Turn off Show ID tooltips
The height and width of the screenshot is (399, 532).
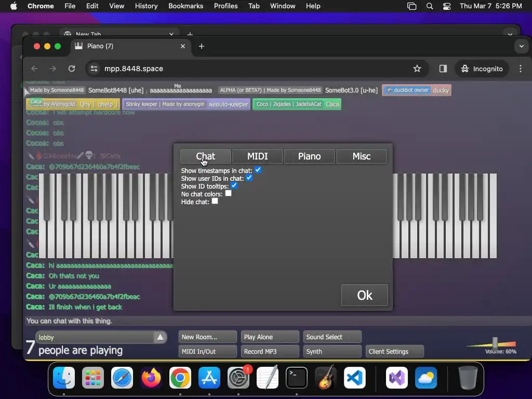coord(234,185)
